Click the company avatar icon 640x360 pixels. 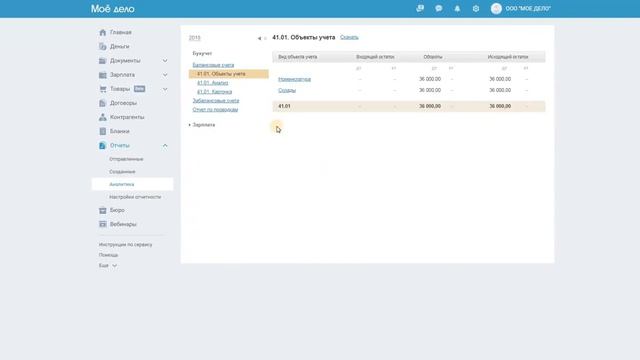tap(496, 8)
